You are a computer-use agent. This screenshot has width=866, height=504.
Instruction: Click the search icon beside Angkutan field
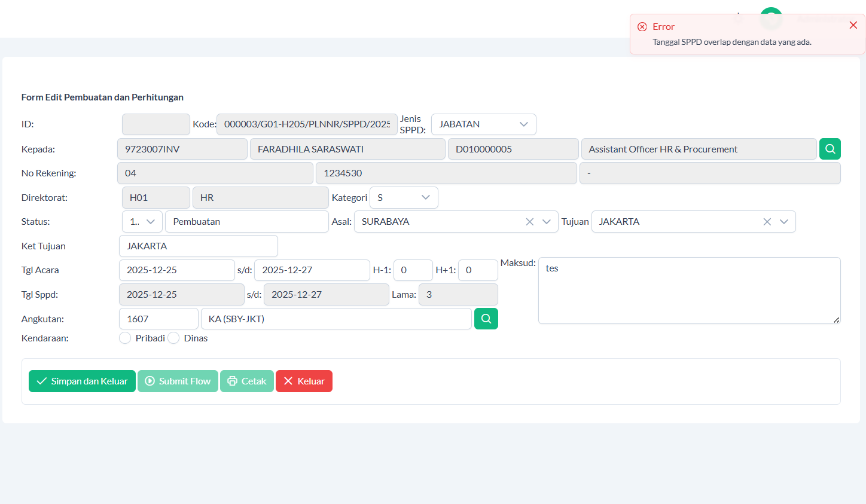pyautogui.click(x=486, y=319)
